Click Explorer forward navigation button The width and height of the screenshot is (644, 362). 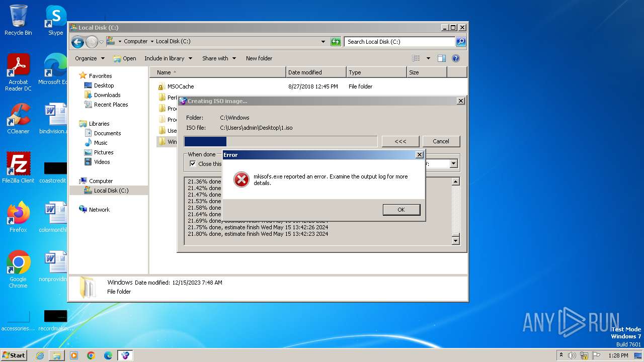92,42
